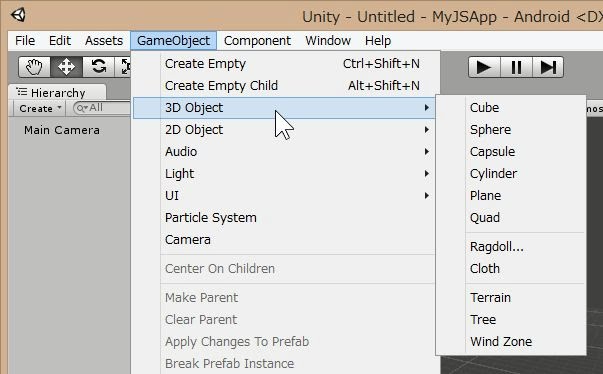Click the Step forward button
Screen dimensions: 603x374
(x=548, y=67)
